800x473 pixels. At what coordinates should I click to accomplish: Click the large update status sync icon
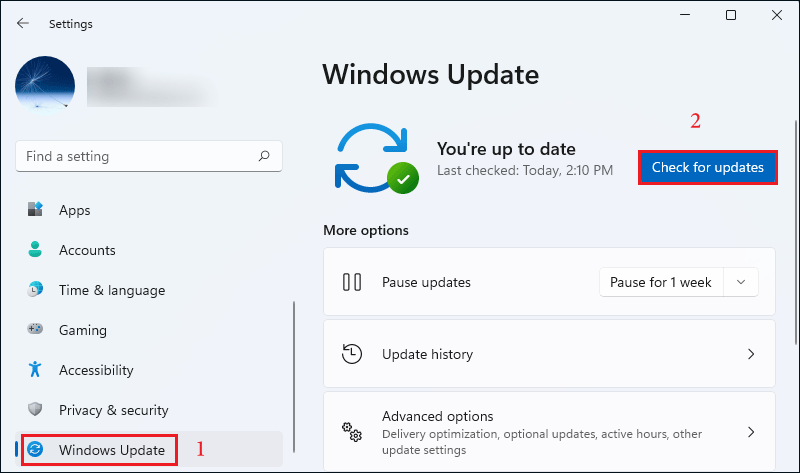pos(377,159)
